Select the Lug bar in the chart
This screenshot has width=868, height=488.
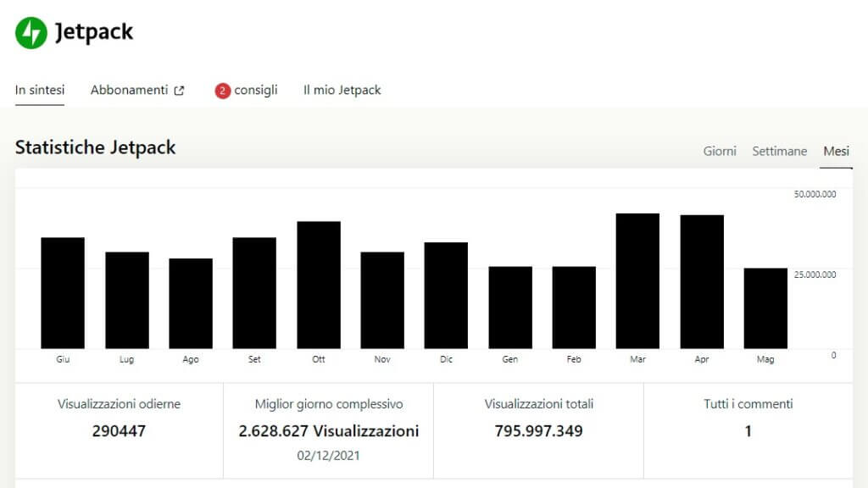pos(127,301)
